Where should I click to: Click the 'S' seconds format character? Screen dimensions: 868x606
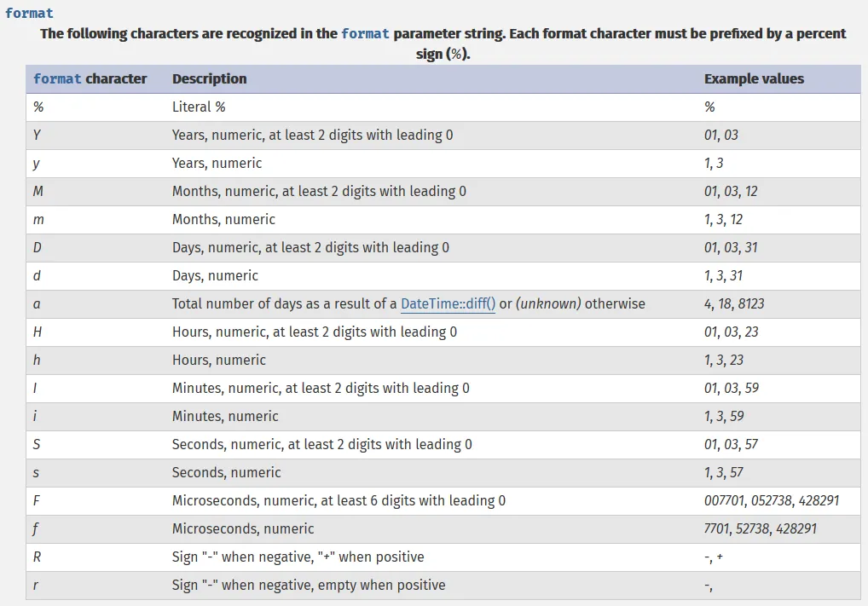[37, 444]
